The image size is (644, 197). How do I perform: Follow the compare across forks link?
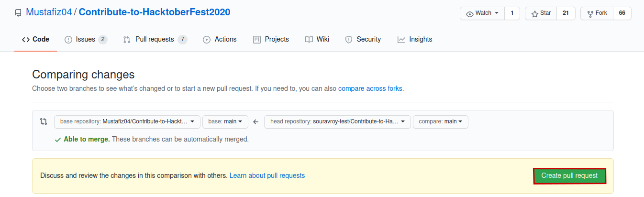pyautogui.click(x=370, y=88)
